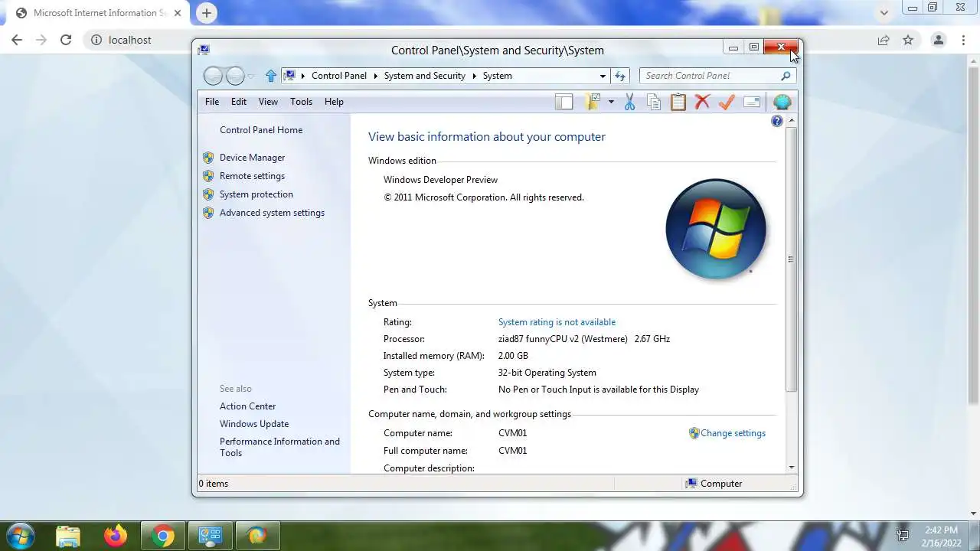Open Windows Update link
Screen dimensions: 980x551
[x=254, y=424]
